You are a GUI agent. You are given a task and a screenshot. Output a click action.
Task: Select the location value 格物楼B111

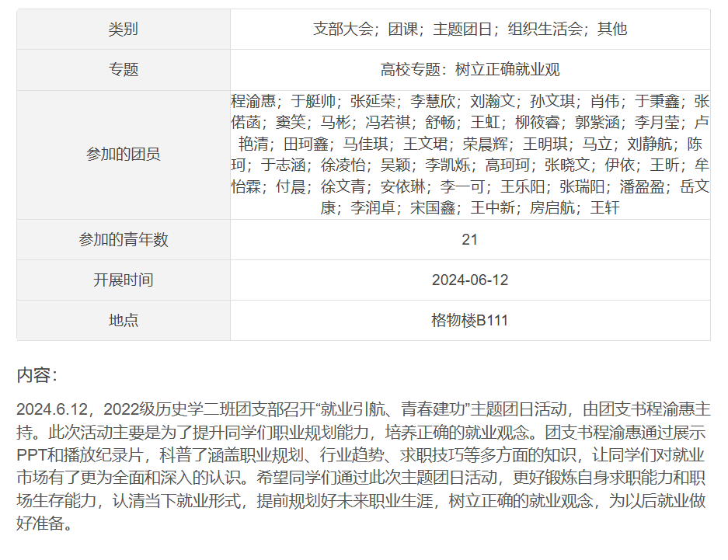469,321
